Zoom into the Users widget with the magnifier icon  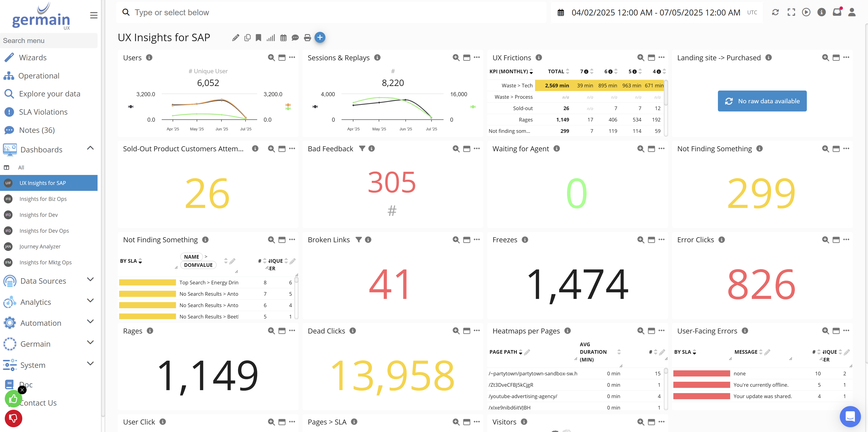271,58
